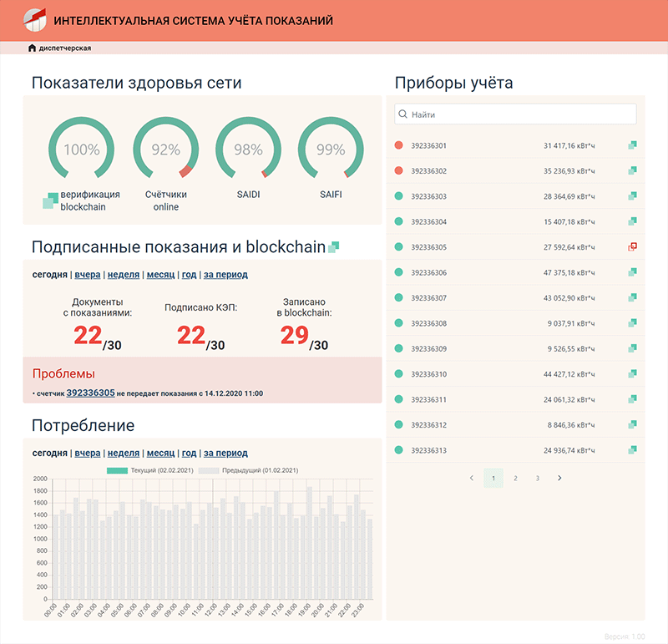The height and width of the screenshot is (644, 668).
Task: Click the previous page chevron in pagination
Action: [473, 478]
